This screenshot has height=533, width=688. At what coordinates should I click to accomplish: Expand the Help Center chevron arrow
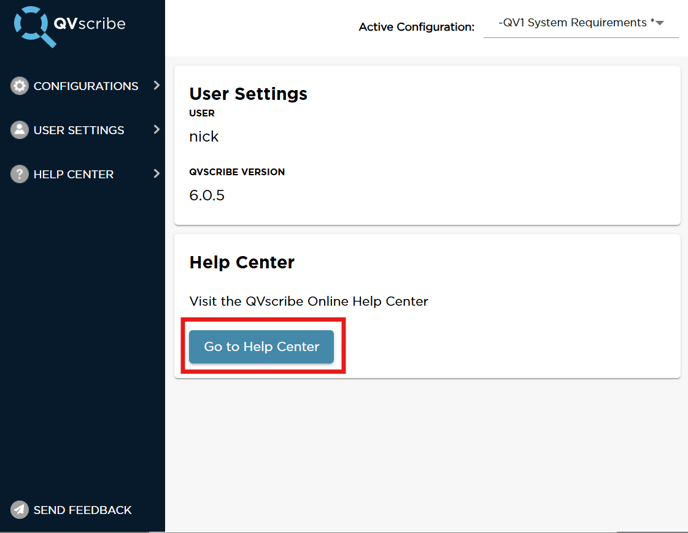(157, 174)
